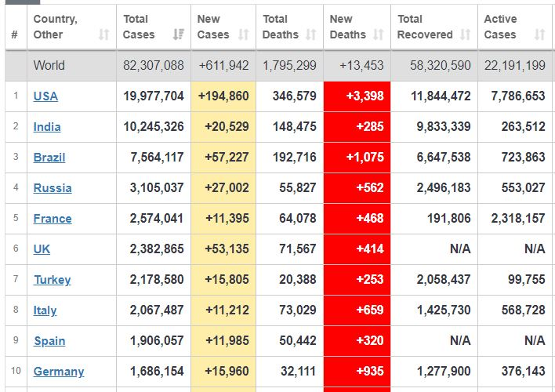This screenshot has height=392, width=555.
Task: Sort by the Total Cases column arrows
Action: coord(179,34)
